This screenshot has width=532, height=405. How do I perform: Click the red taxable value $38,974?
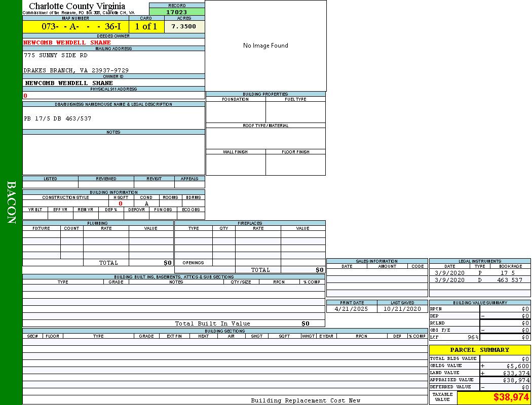[511, 397]
